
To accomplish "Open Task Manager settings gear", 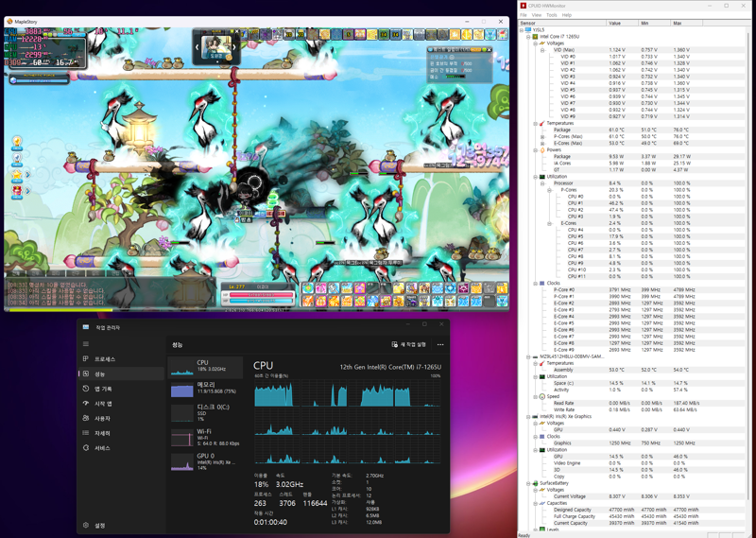I will click(x=86, y=525).
